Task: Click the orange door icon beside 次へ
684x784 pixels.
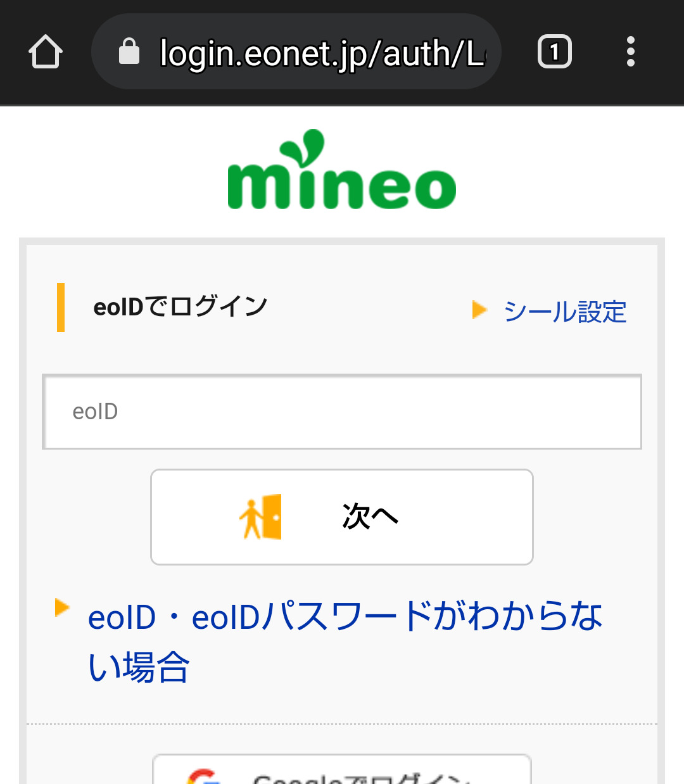Action: coord(261,517)
